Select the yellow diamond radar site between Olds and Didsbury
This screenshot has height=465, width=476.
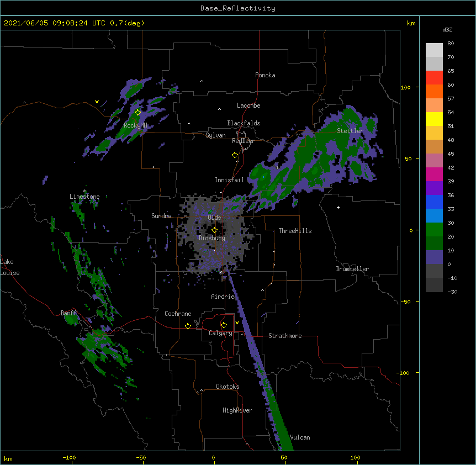point(214,230)
